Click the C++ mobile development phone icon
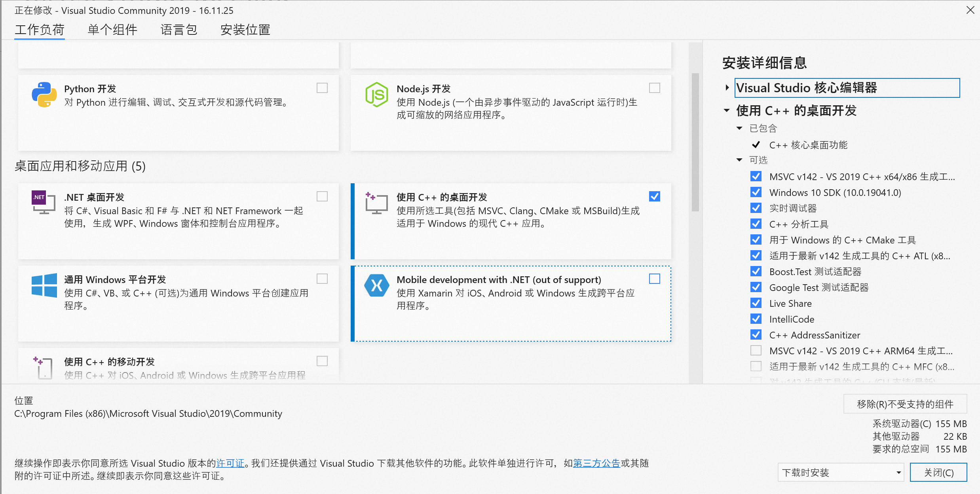 [x=44, y=368]
